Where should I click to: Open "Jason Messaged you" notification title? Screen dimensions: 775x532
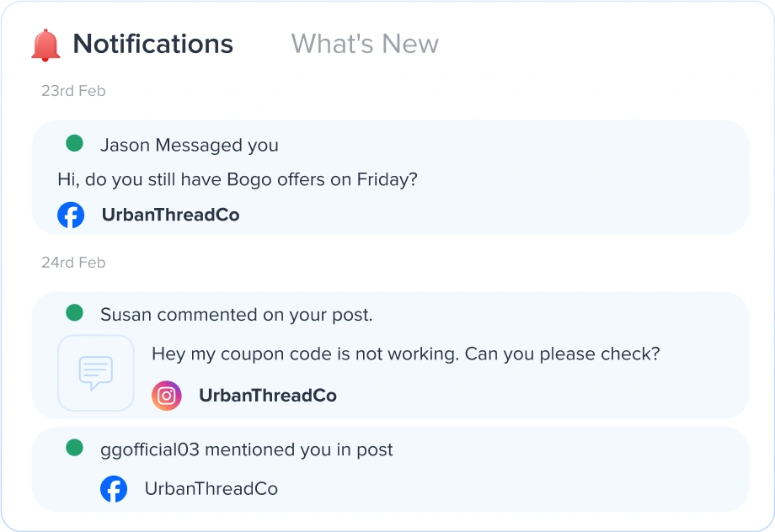point(189,145)
